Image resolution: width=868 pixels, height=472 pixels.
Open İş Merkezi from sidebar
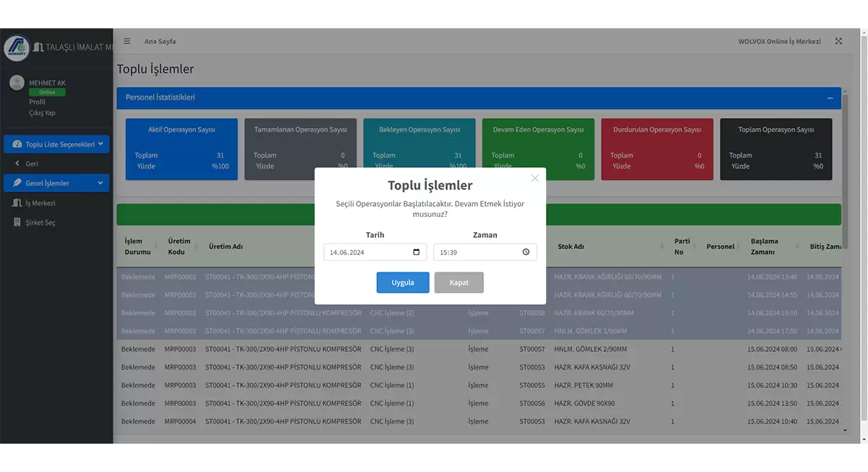(x=40, y=203)
